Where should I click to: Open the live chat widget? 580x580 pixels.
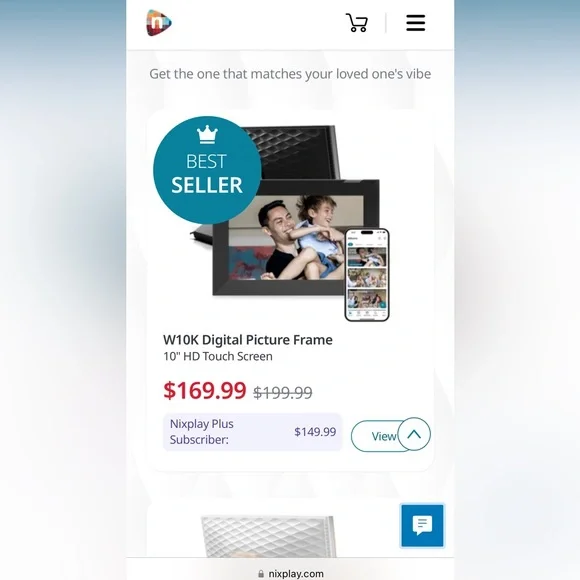coord(422,525)
